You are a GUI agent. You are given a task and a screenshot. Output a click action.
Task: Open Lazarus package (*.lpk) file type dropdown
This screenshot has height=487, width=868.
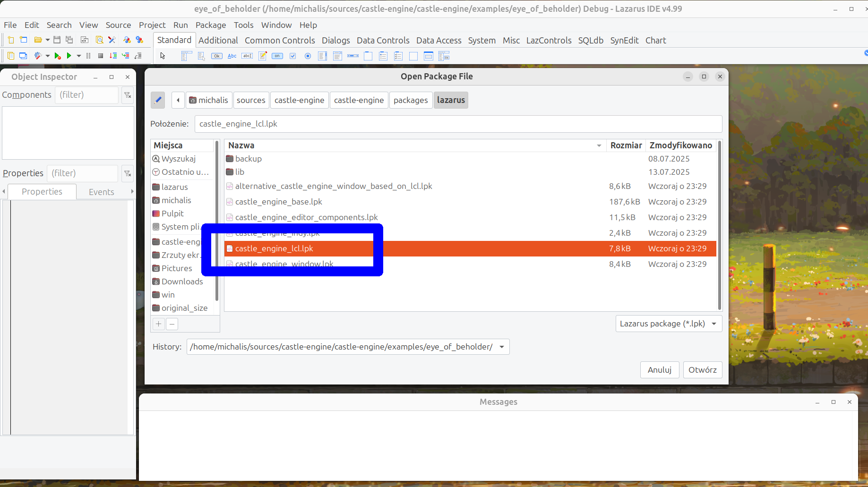(669, 324)
